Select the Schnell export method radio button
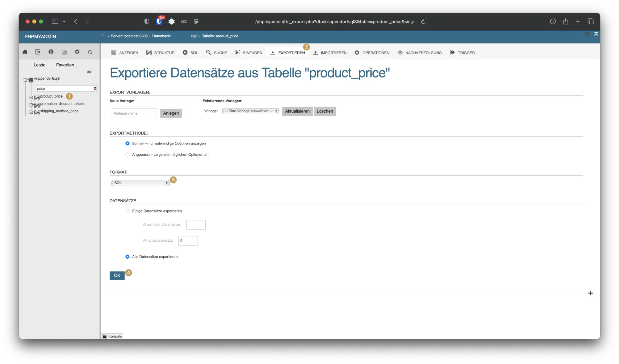The width and height of the screenshot is (619, 364). (x=127, y=143)
